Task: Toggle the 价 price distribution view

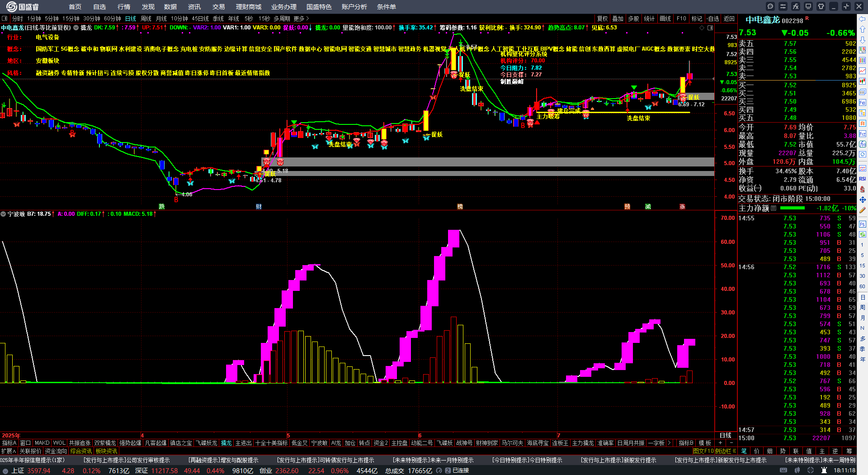Action: pos(757,451)
